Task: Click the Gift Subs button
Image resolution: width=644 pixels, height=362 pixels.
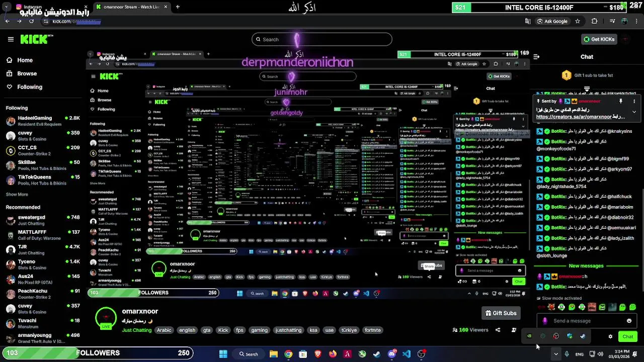Action: click(x=501, y=313)
